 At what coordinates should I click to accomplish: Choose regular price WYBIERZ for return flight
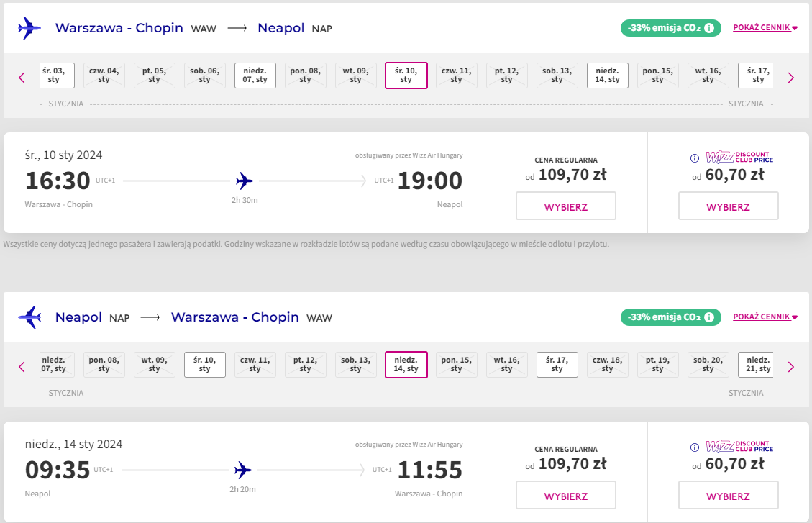(565, 496)
